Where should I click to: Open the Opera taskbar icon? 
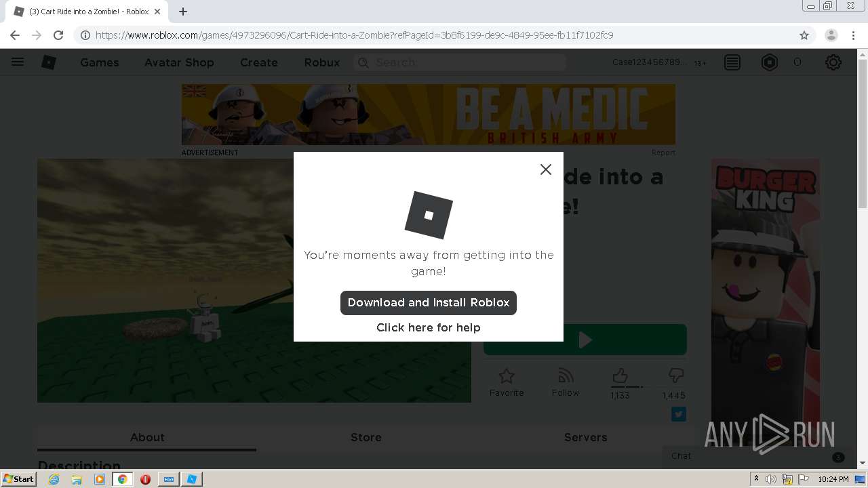tap(145, 479)
